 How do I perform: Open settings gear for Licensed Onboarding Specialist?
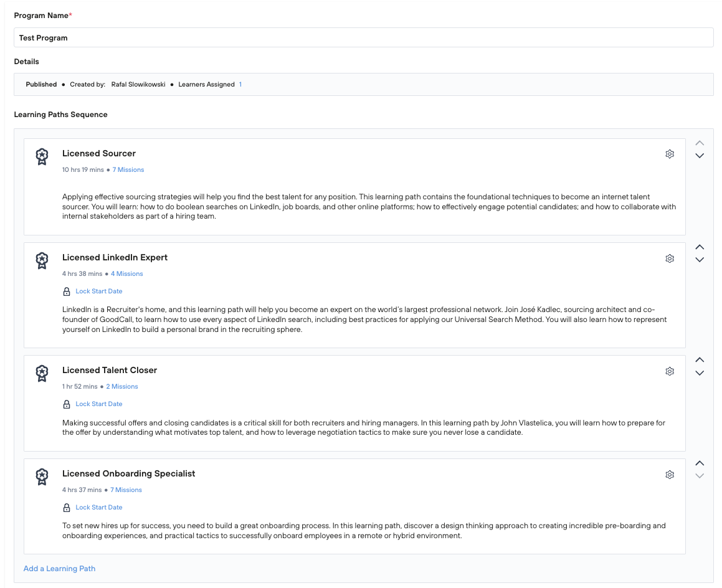[x=670, y=475]
